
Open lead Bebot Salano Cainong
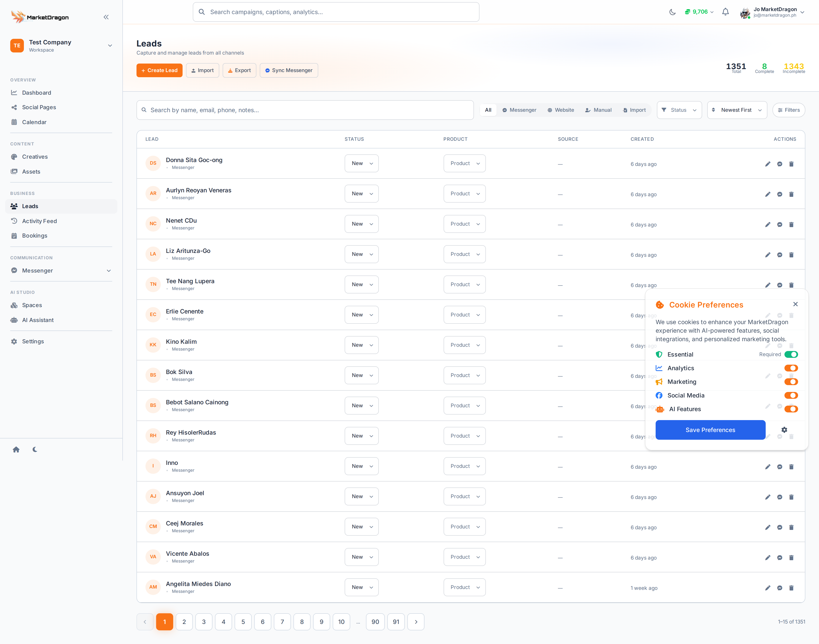click(197, 402)
